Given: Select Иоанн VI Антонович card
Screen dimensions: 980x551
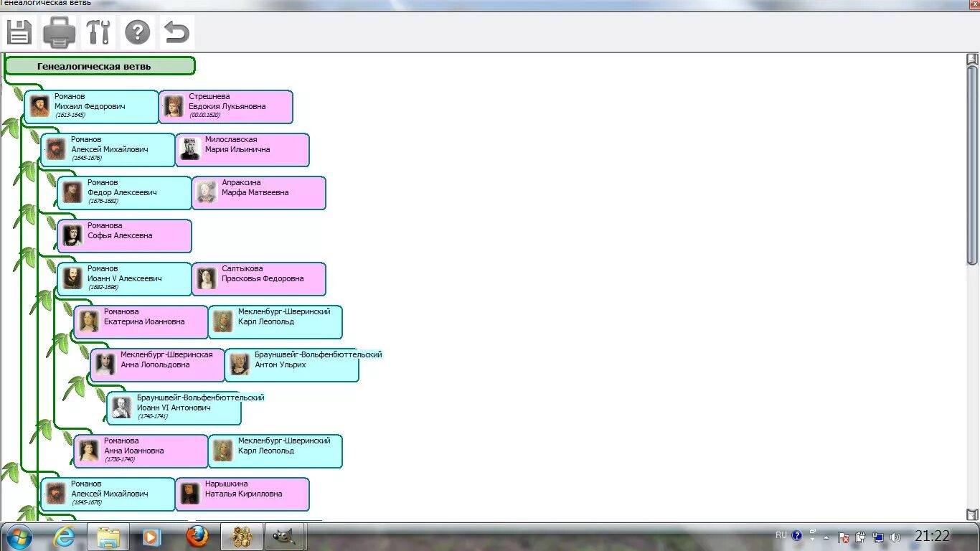Looking at the screenshot, I should click(x=174, y=408).
